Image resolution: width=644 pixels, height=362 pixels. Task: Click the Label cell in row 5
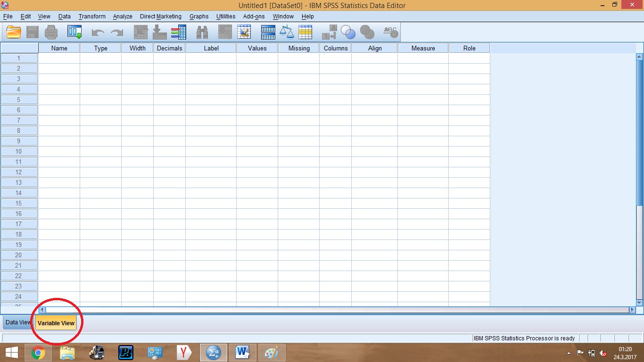point(211,99)
